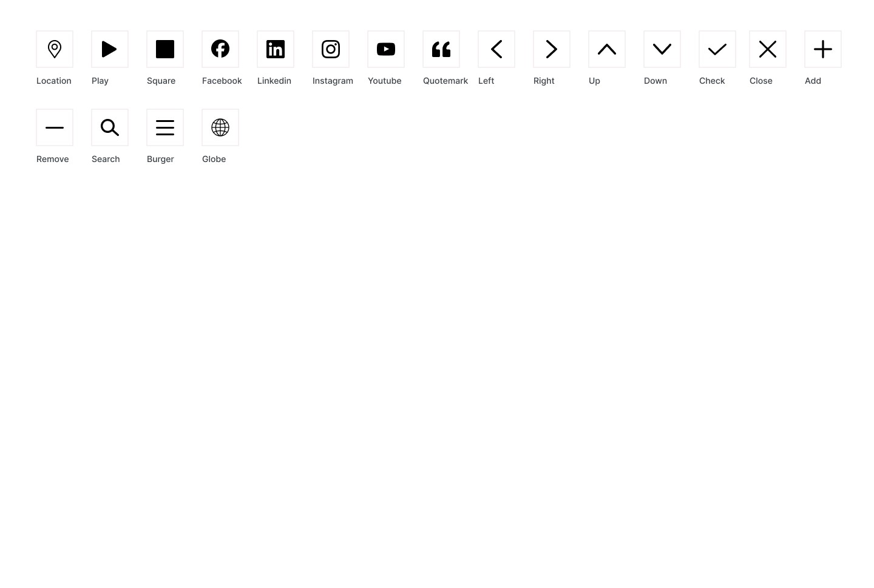
Task: Click the 'Youtube' label text
Action: 385,81
